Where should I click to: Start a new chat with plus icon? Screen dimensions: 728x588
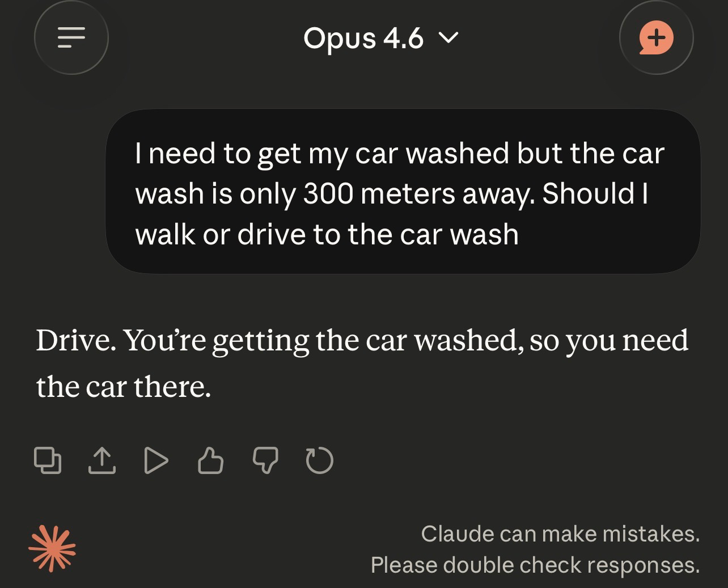coord(656,38)
